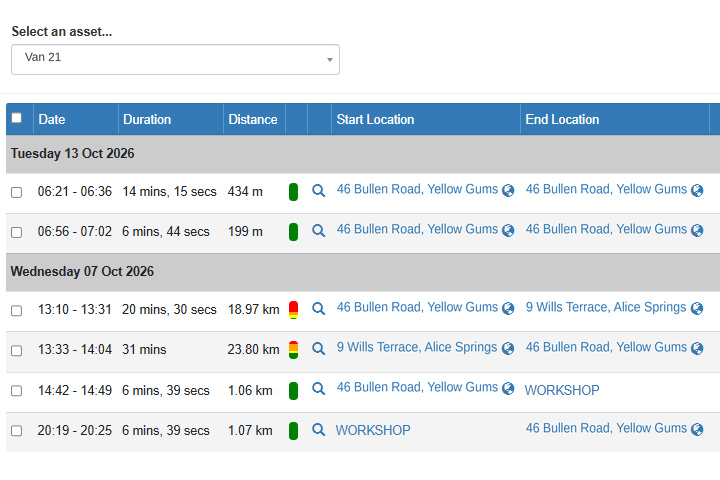View details magnifier for 20:19 trip
Image resolution: width=720 pixels, height=480 pixels.
click(x=318, y=429)
